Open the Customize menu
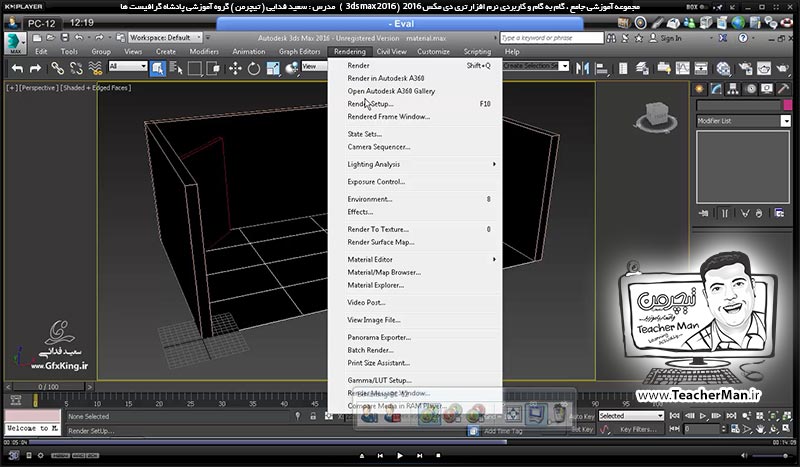 click(433, 52)
